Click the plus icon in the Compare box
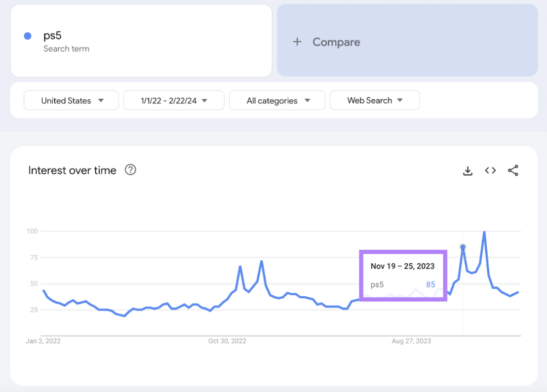 297,42
